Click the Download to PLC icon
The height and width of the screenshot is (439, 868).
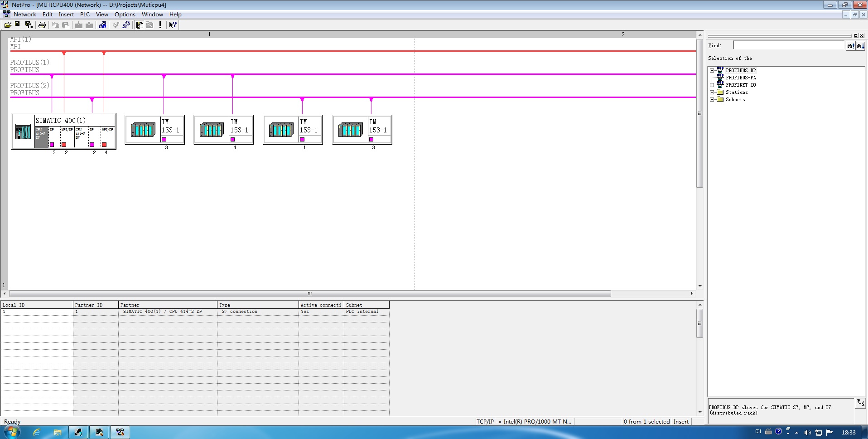pos(79,25)
